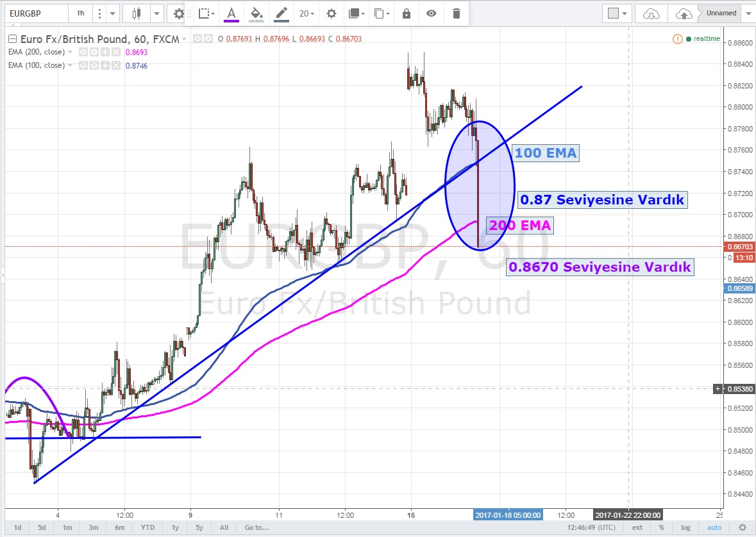
Task: Click the candlestick chart style icon
Action: point(136,13)
